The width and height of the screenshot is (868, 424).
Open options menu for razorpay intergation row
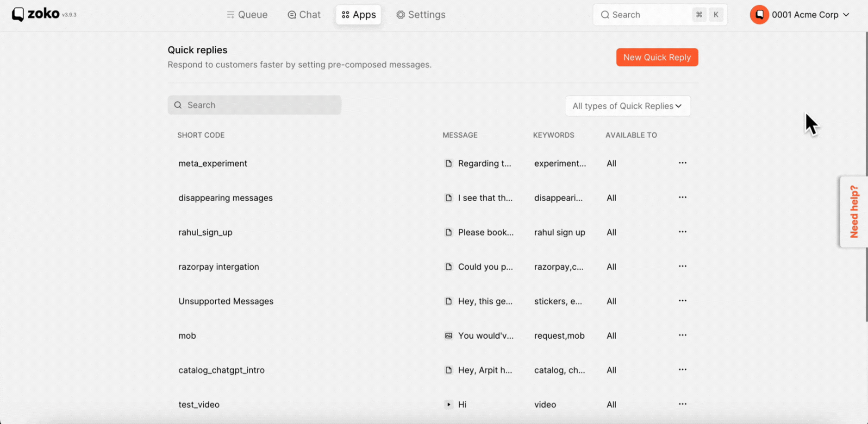[682, 266]
